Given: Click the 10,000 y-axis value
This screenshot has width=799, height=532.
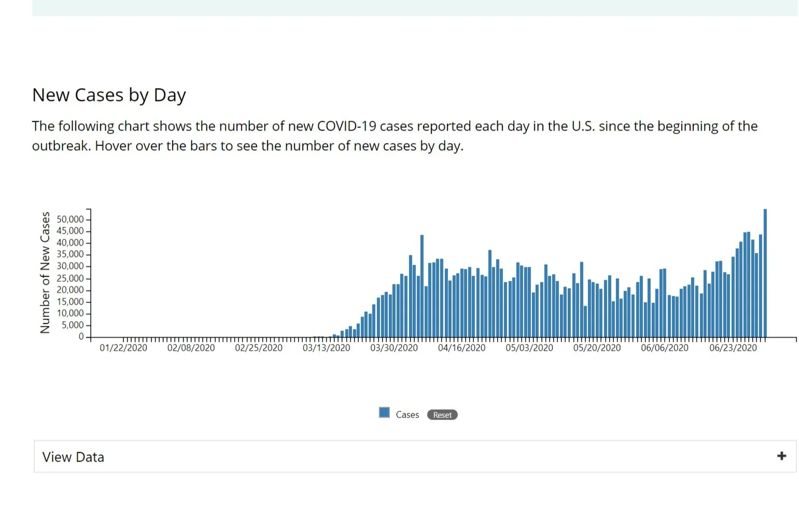Looking at the screenshot, I should coord(70,313).
